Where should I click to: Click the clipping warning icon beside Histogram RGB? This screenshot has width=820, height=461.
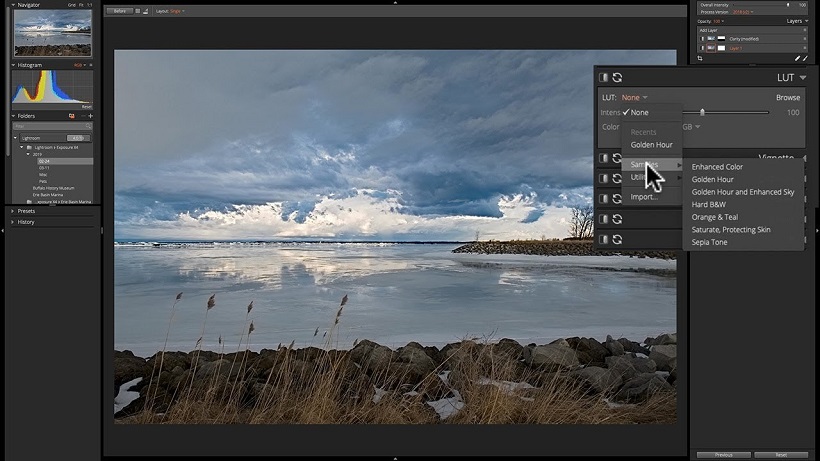[x=91, y=65]
